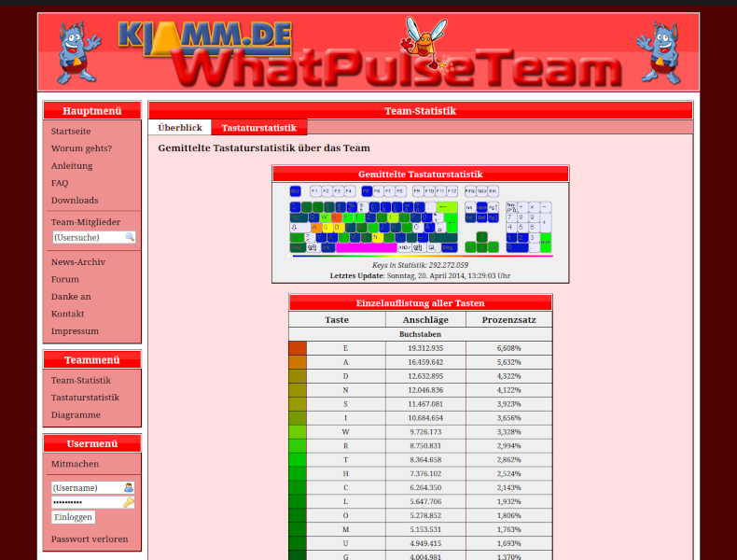Image resolution: width=737 pixels, height=560 pixels.
Task: Click the value 19.312.935 in the table
Action: point(425,348)
